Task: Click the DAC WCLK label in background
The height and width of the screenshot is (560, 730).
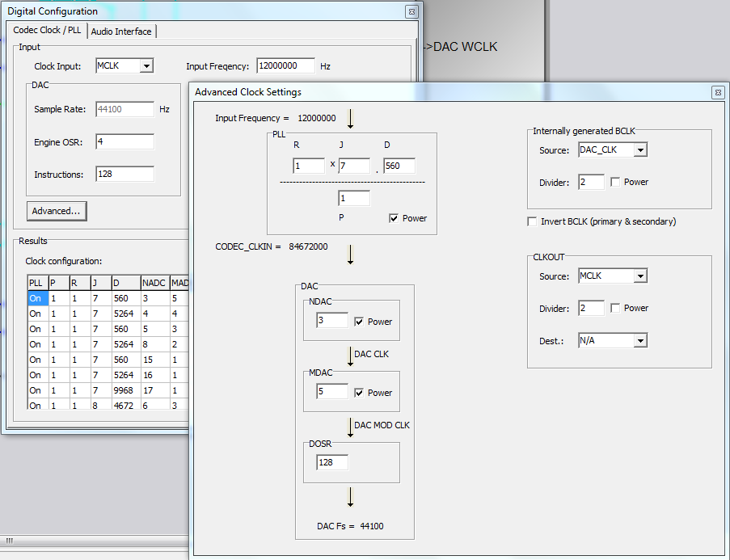Action: (x=465, y=47)
